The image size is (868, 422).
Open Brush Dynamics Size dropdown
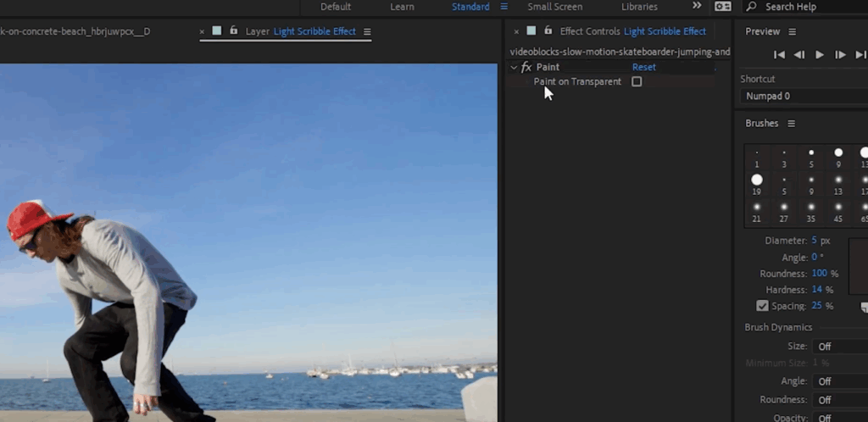840,347
